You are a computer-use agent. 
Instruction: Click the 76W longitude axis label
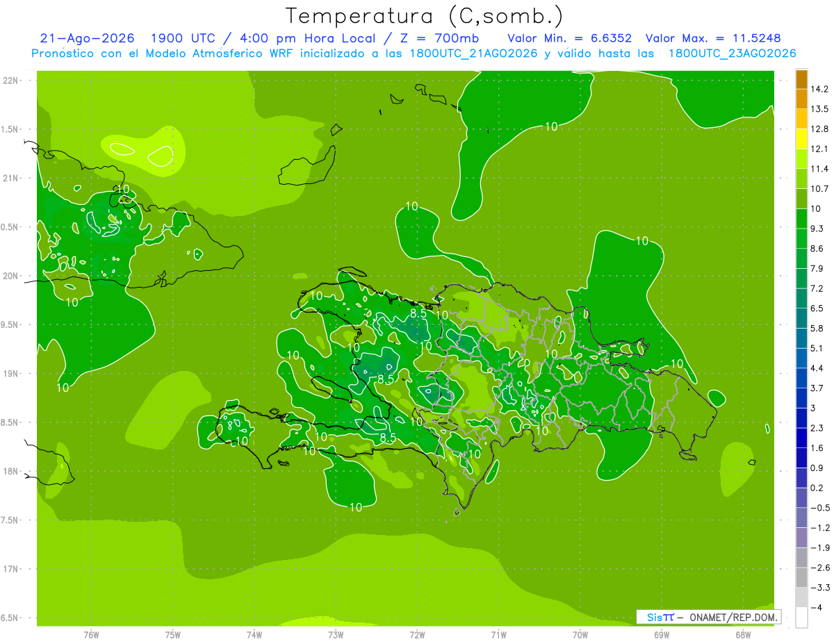tap(91, 635)
